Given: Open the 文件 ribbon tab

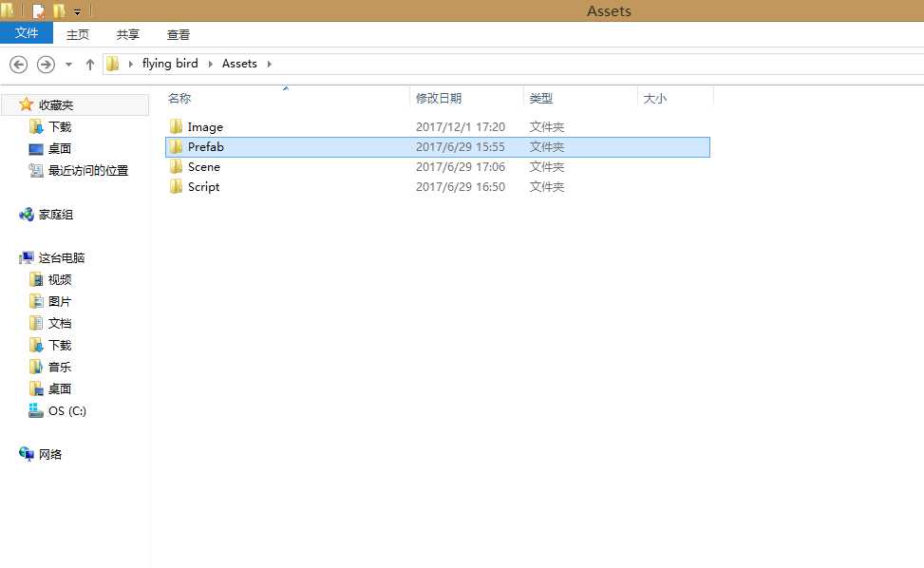Looking at the screenshot, I should pos(27,33).
